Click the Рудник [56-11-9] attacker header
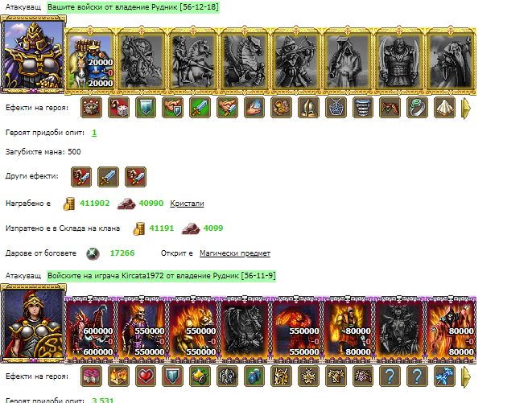532x403 pixels. (x=162, y=275)
